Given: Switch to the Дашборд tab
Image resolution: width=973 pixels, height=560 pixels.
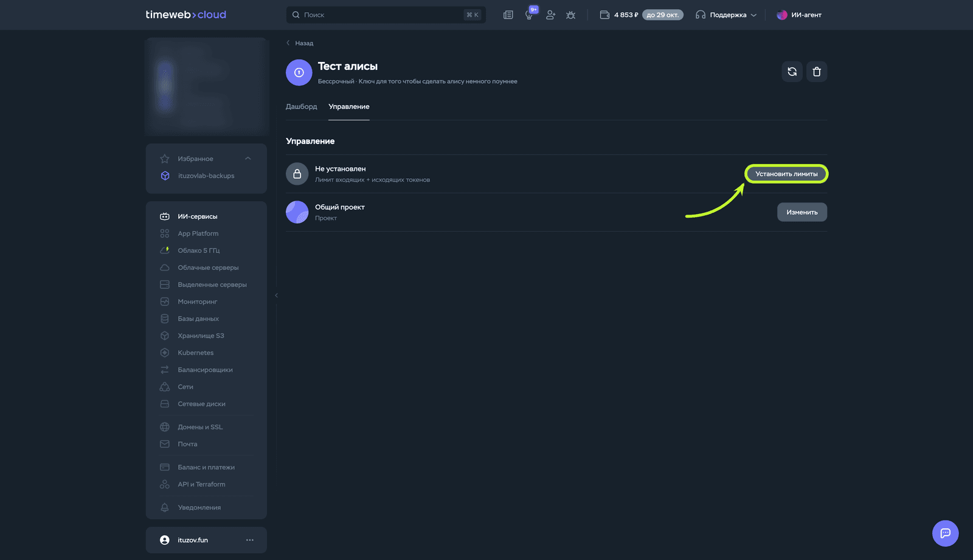Looking at the screenshot, I should coord(302,106).
